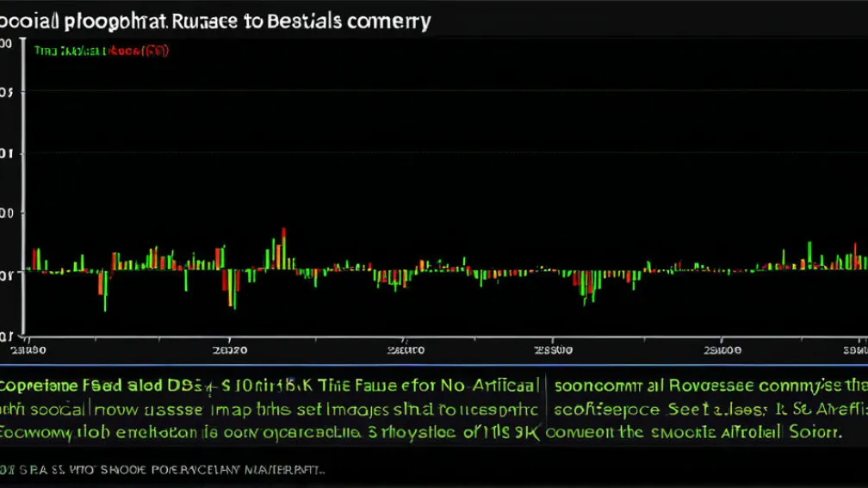
Task: Open the right green text panel's first line
Action: click(x=710, y=386)
